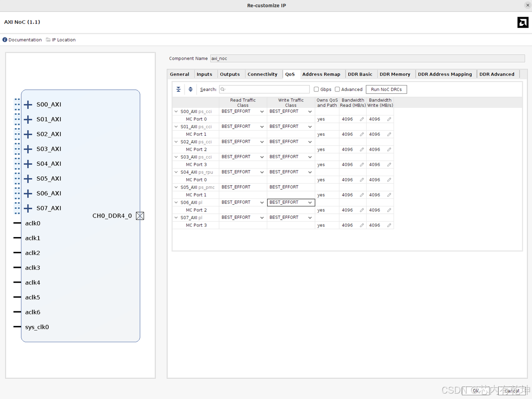The width and height of the screenshot is (532, 399).
Task: Click the S05_AXI ps_pmc row label
Action: tap(197, 187)
